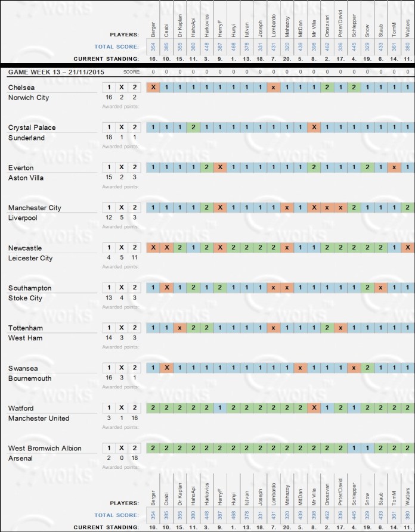Select the Stoke City team name

click(x=25, y=298)
